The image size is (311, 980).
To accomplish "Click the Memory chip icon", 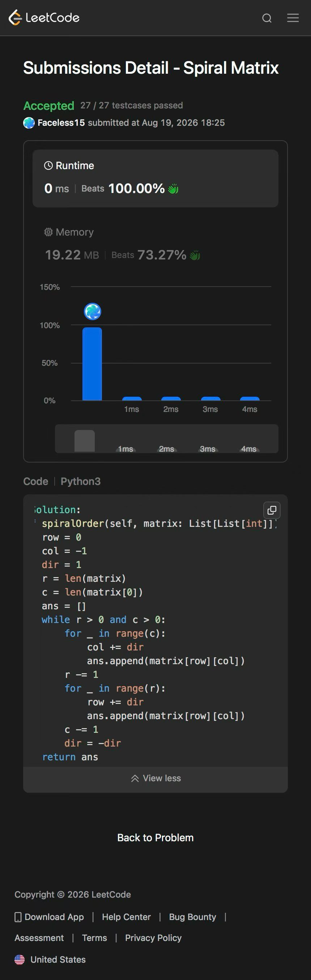I will [x=48, y=232].
